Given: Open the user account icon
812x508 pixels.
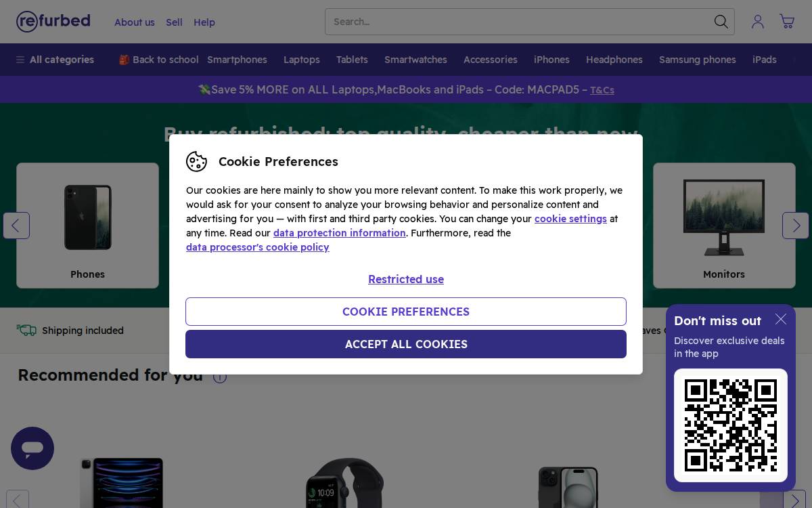Looking at the screenshot, I should 758,22.
